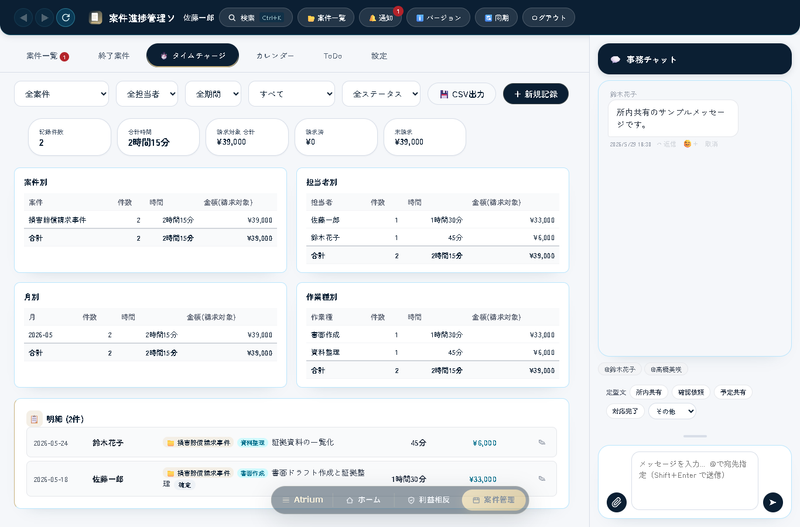Insert the 所内共有 template phrase
The image size is (800, 527).
click(x=648, y=392)
